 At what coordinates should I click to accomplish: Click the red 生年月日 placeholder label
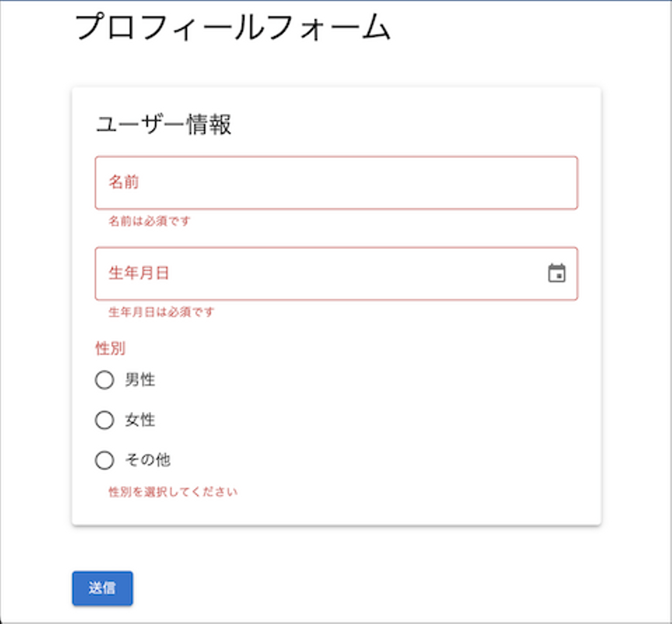tap(139, 273)
